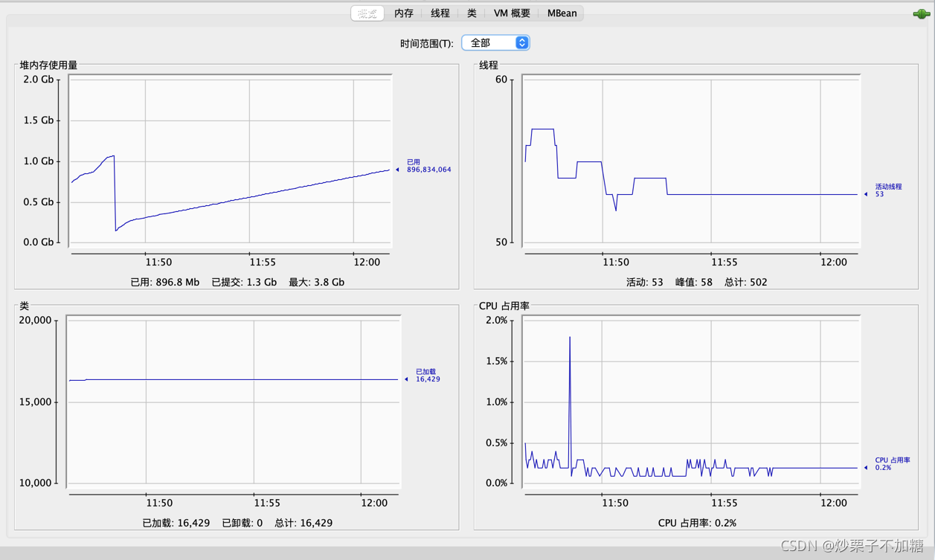The image size is (935, 560).
Task: Click the 堆内存使用量 panel title
Action: pos(48,65)
